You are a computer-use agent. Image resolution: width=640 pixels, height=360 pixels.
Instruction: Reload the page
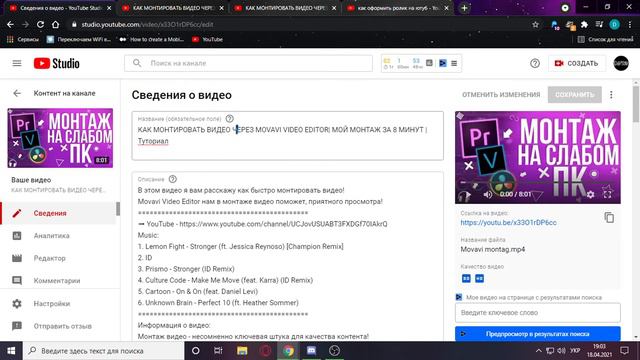click(40, 24)
